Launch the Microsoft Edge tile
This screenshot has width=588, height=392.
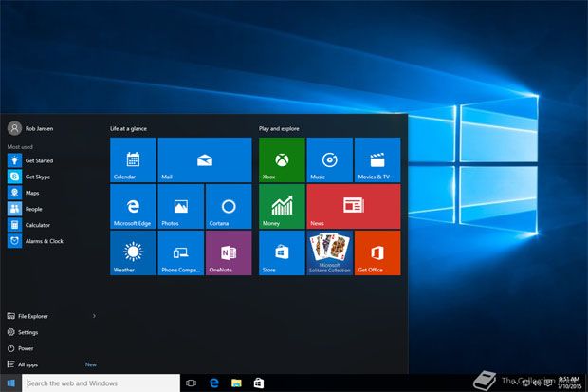pos(133,207)
